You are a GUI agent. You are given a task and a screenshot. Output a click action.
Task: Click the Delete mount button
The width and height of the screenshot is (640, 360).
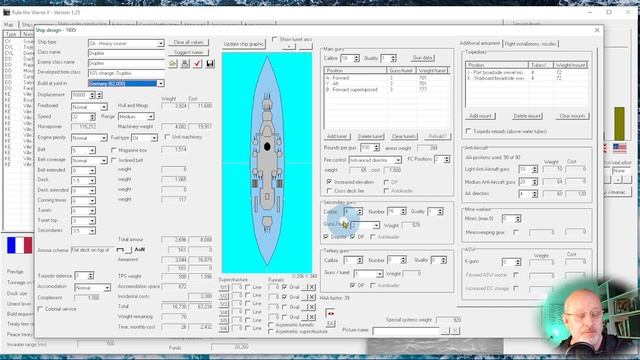tap(527, 116)
